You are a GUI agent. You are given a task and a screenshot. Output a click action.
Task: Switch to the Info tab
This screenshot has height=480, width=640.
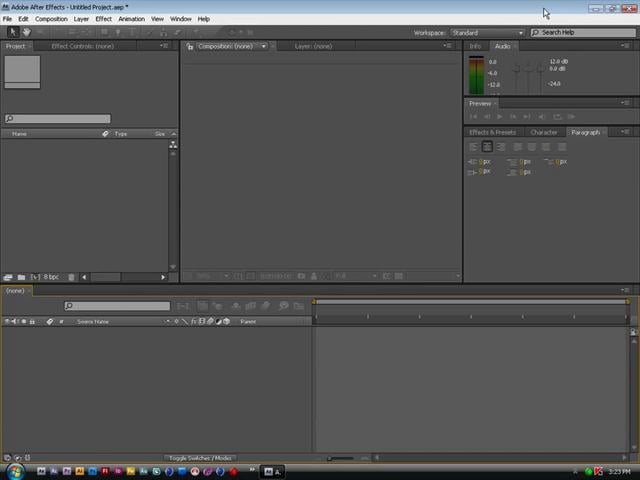pos(475,46)
